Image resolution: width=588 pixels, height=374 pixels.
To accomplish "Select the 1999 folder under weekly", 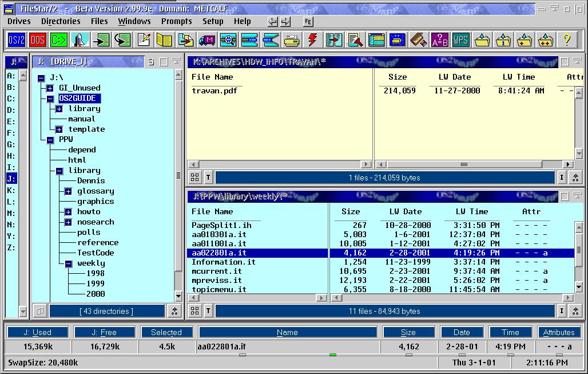I will click(96, 284).
